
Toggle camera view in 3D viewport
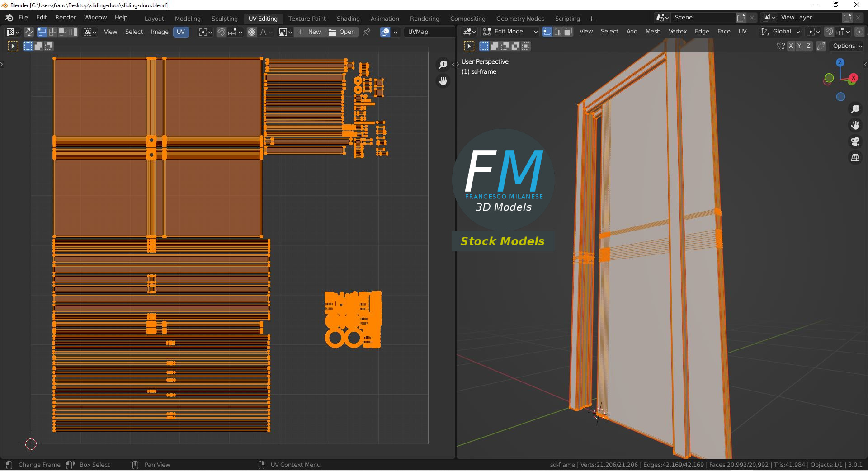click(x=855, y=141)
